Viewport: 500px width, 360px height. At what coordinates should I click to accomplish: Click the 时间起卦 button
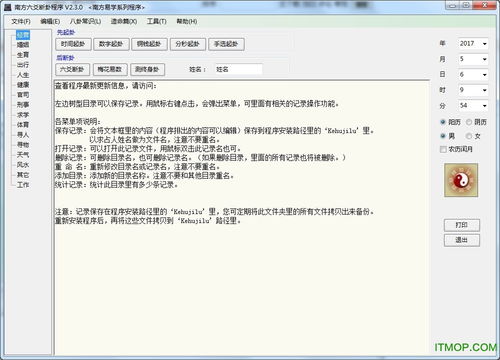pos(73,44)
